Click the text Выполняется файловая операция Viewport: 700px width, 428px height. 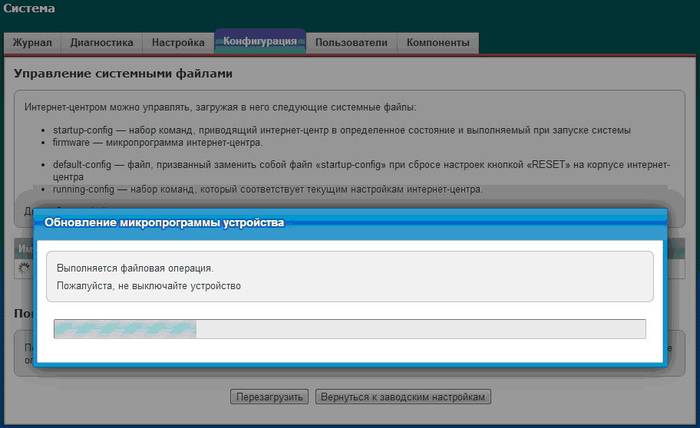135,268
